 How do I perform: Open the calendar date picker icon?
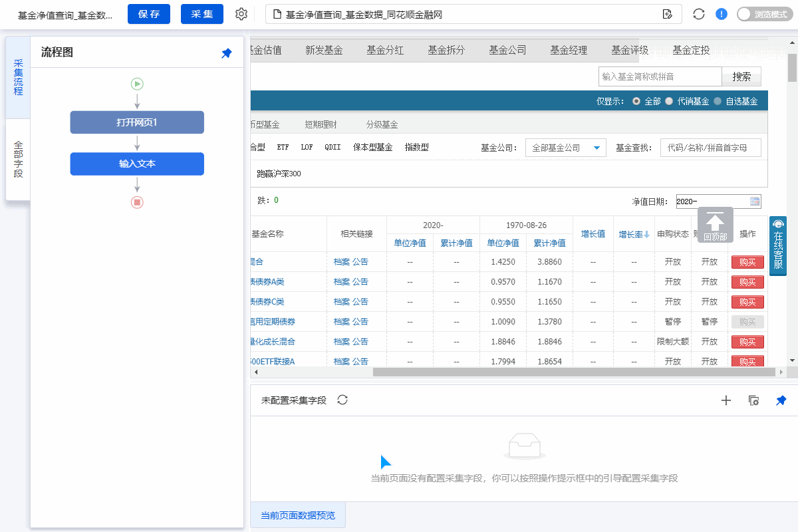click(755, 201)
